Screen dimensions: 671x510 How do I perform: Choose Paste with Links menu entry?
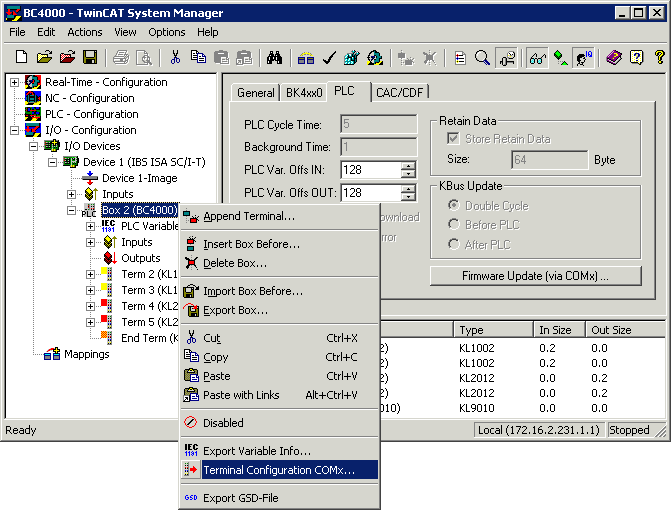[x=280, y=394]
